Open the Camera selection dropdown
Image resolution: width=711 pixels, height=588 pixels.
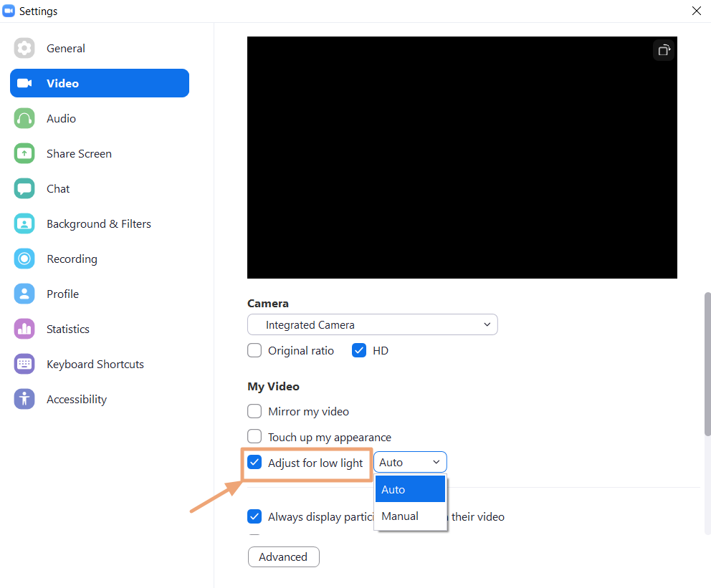click(372, 324)
